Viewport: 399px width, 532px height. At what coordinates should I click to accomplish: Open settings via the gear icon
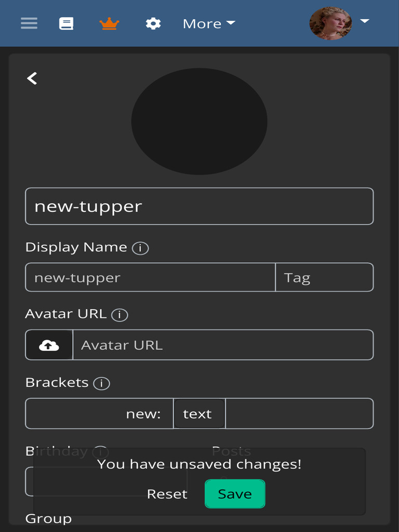click(153, 23)
